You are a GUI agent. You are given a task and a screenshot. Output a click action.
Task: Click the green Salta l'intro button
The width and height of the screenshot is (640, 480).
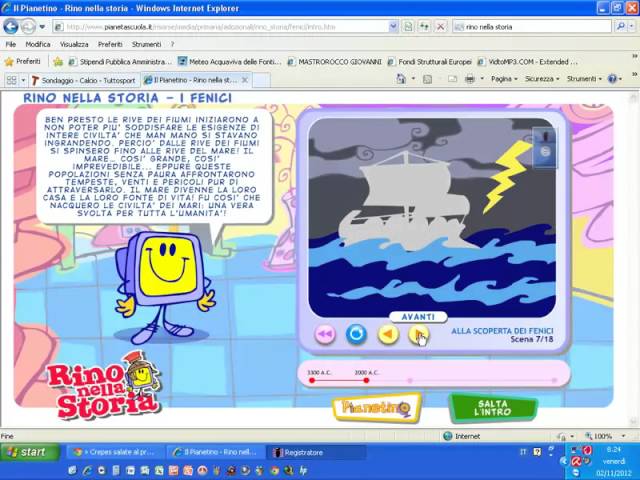point(493,407)
